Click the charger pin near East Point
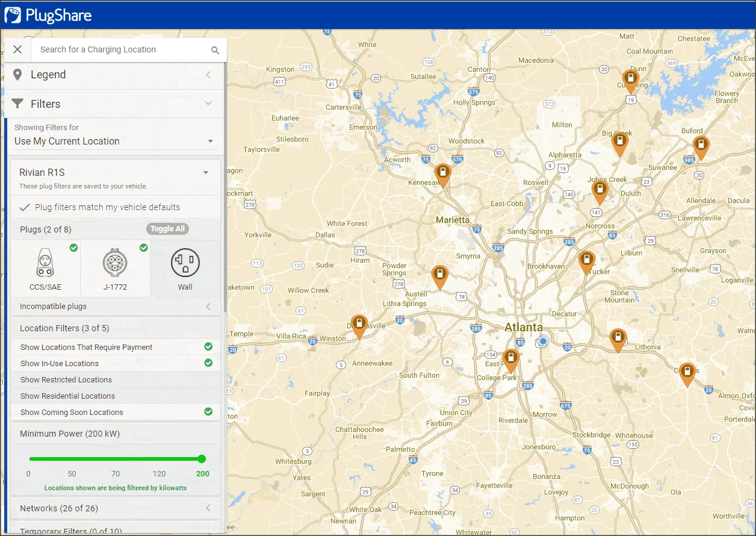 point(510,361)
